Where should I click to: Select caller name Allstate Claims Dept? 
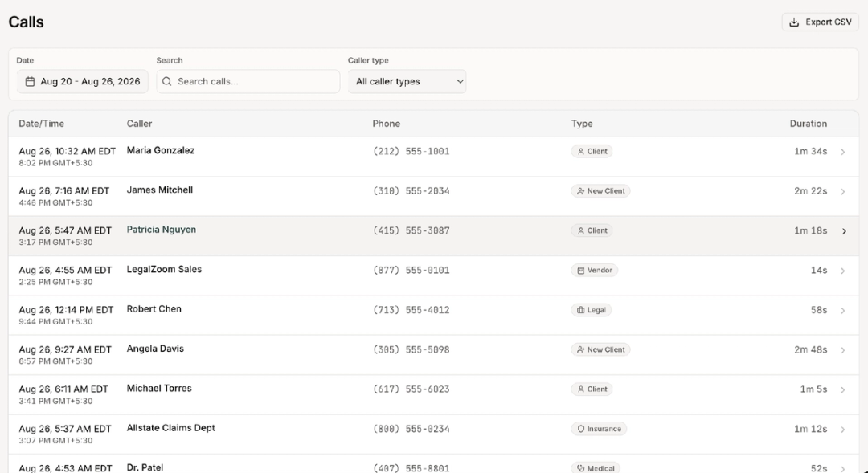171,428
